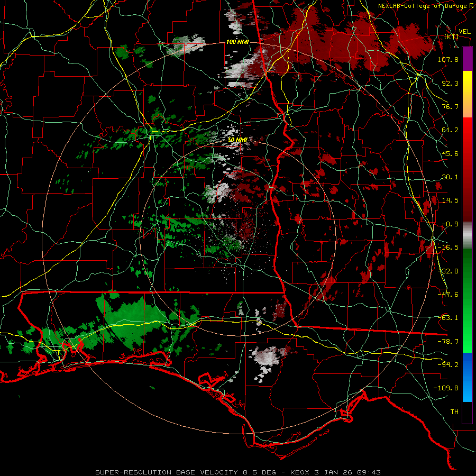Select the -63.1 legend value
Screen dimensions: 476x476
[x=448, y=318]
